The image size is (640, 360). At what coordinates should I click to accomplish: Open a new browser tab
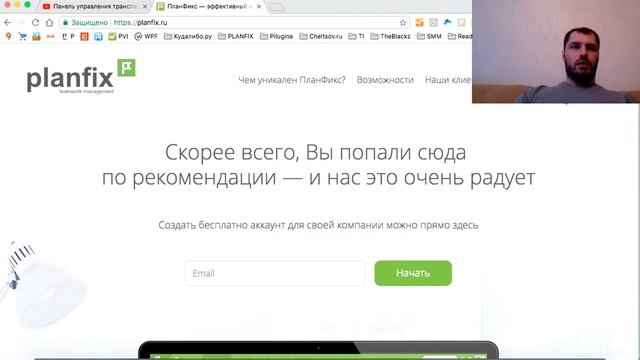click(x=276, y=7)
